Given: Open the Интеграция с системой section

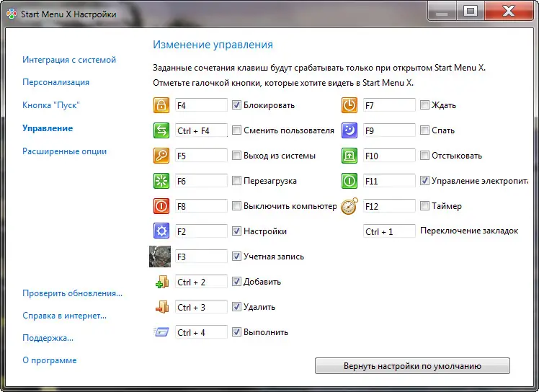Looking at the screenshot, I should coord(69,60).
